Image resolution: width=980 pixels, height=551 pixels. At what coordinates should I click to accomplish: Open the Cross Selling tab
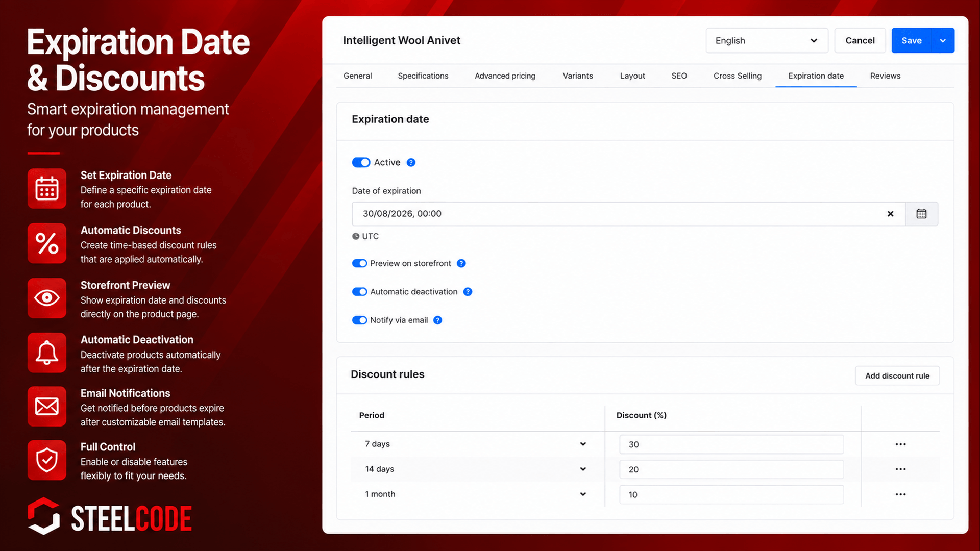[x=738, y=76]
